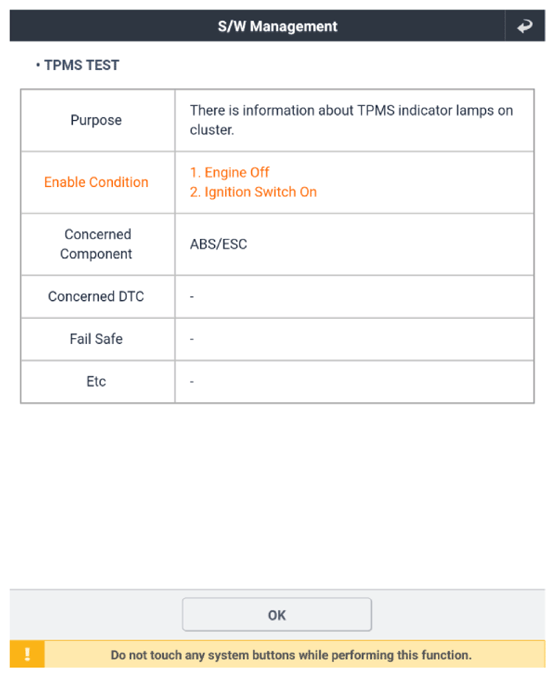Click the Ignition Switch On condition
The width and height of the screenshot is (555, 677).
(254, 192)
